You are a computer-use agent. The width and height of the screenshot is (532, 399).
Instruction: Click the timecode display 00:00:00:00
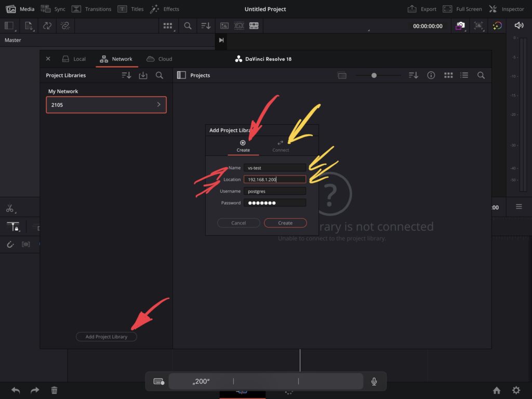pyautogui.click(x=428, y=26)
